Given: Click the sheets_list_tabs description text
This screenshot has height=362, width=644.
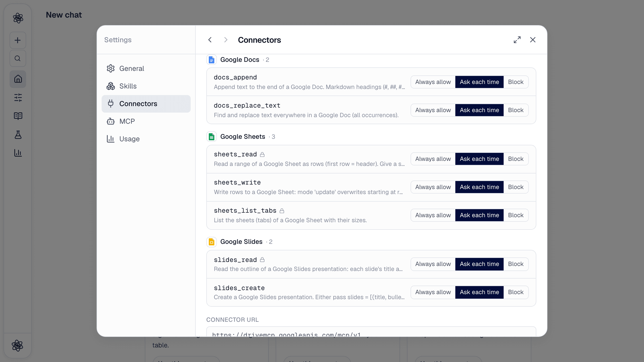Looking at the screenshot, I should click(x=290, y=220).
